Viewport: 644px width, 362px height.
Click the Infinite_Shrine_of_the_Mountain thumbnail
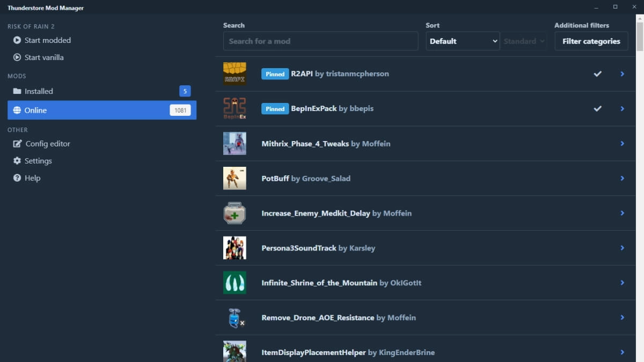point(235,283)
